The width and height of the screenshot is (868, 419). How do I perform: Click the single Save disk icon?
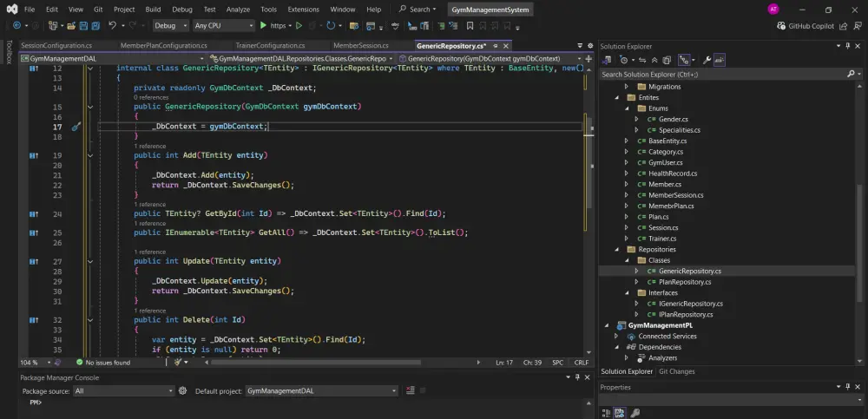[83, 25]
